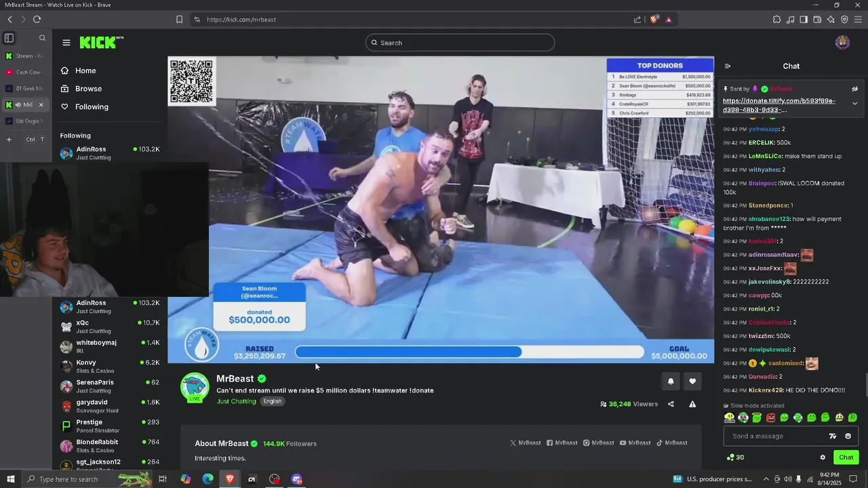The width and height of the screenshot is (868, 488).
Task: Open Windows Task View
Action: (163, 479)
